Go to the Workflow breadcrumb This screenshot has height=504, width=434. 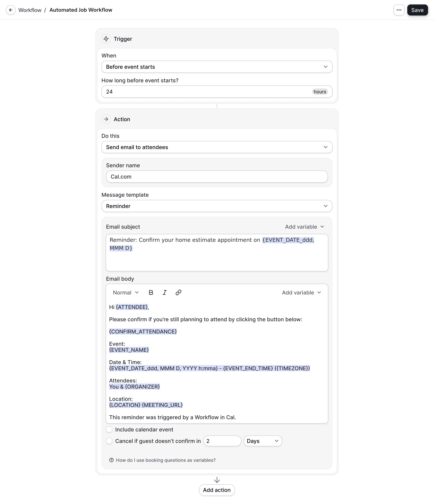coord(30,10)
